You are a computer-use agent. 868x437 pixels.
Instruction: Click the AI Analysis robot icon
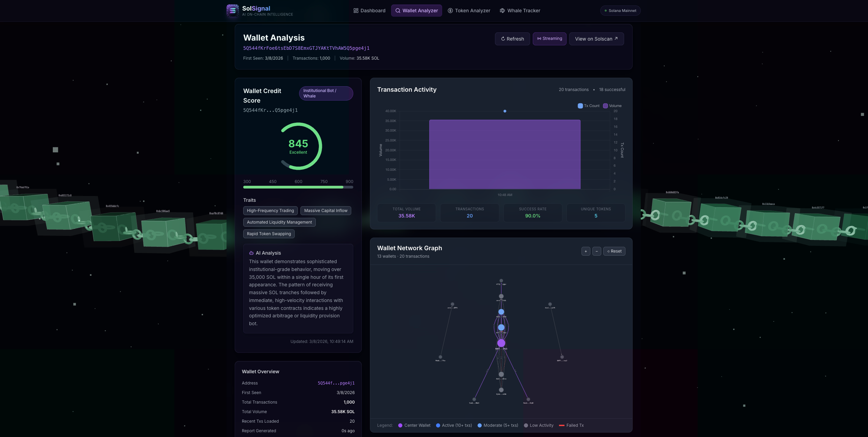[x=251, y=253]
